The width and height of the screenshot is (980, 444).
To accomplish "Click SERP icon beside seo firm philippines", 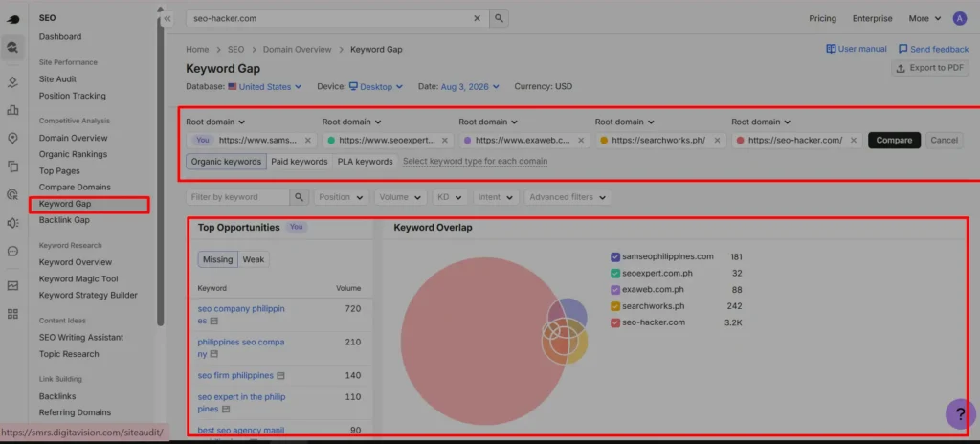I will click(x=280, y=376).
